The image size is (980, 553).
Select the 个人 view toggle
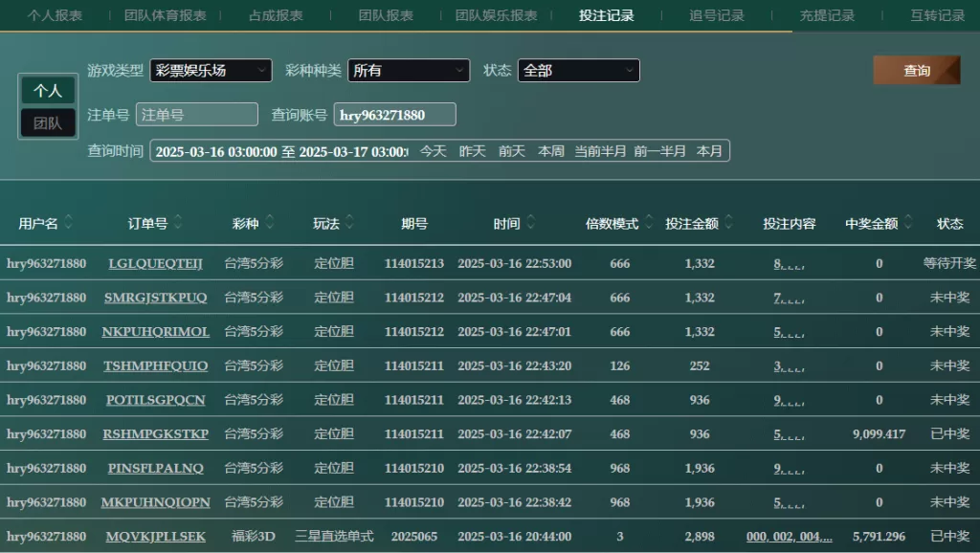[48, 90]
